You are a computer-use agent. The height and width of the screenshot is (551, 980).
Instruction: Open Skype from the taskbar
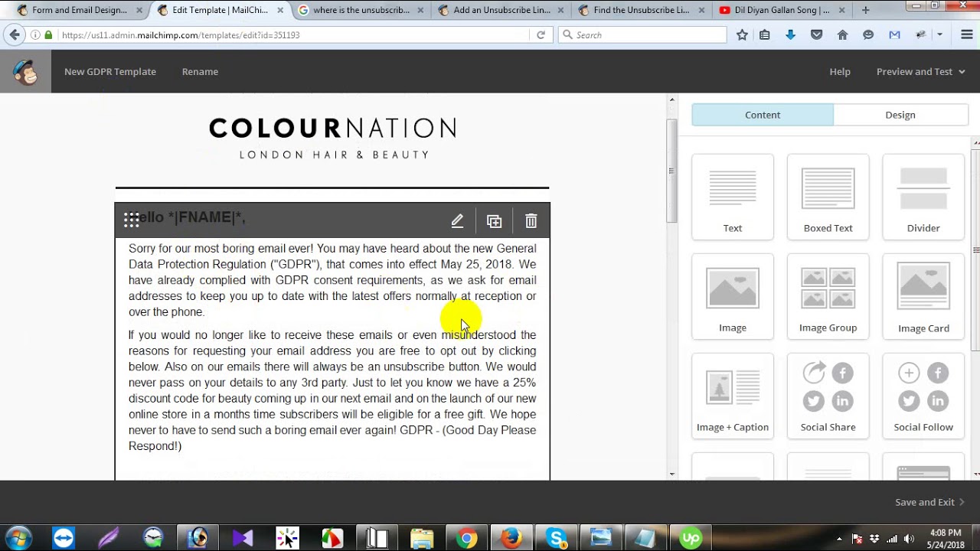coord(557,538)
